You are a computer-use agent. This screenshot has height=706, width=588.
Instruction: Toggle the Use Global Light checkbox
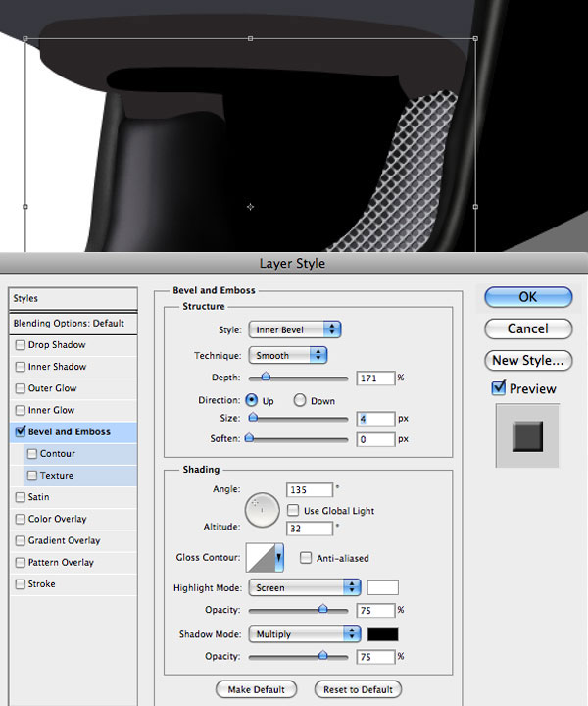click(293, 510)
